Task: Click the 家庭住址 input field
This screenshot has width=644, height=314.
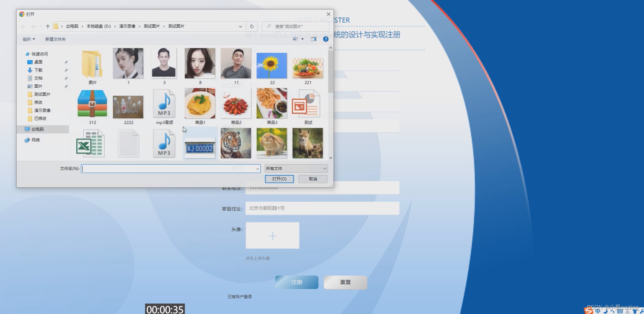Action: click(x=323, y=208)
